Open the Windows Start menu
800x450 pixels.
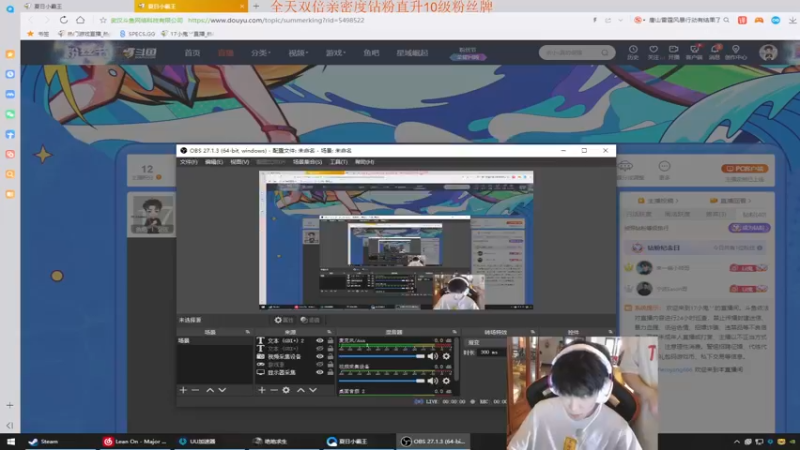click(x=11, y=441)
